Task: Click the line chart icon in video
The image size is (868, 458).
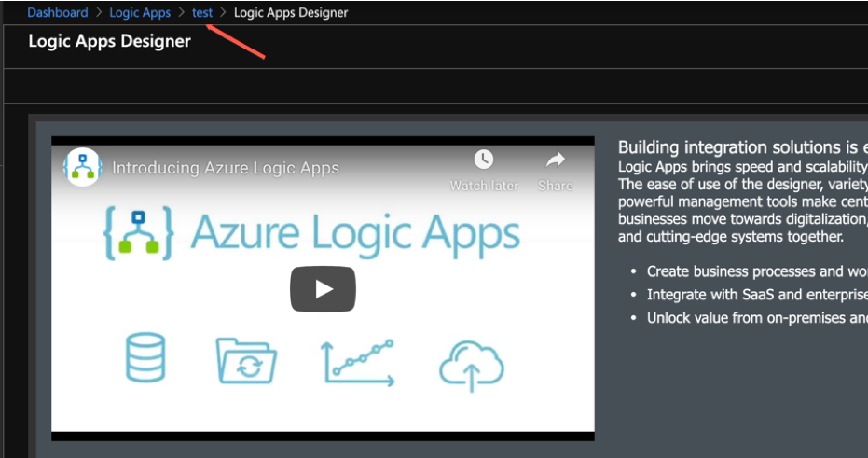Action: [x=358, y=363]
